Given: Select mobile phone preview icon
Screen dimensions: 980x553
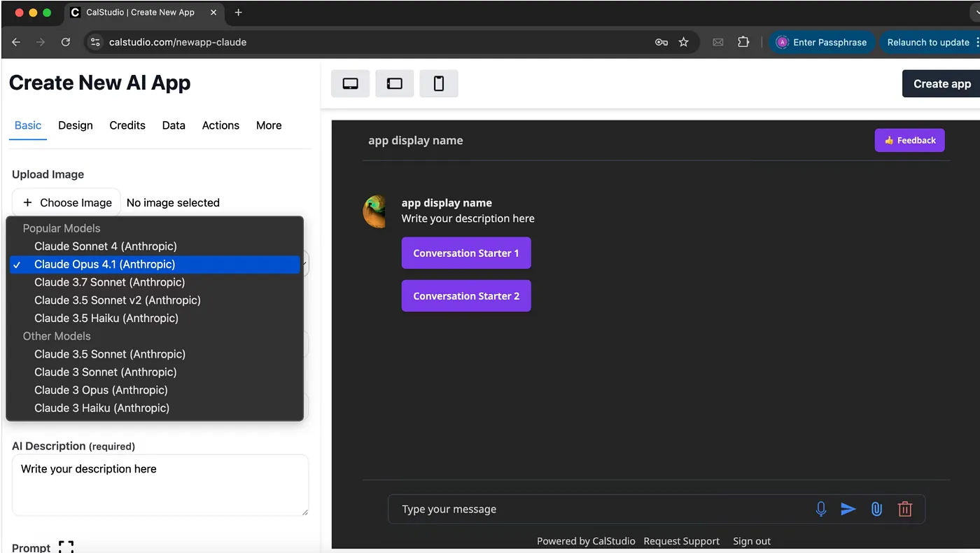Looking at the screenshot, I should (x=439, y=83).
